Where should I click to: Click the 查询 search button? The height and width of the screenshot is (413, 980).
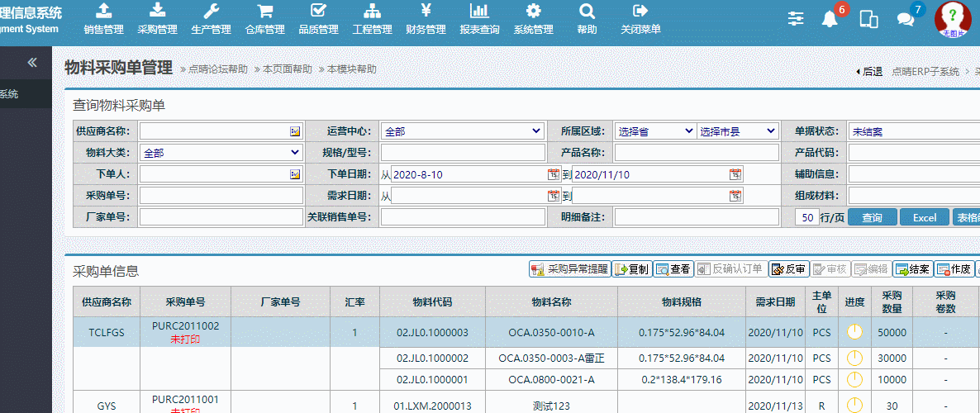click(x=872, y=217)
